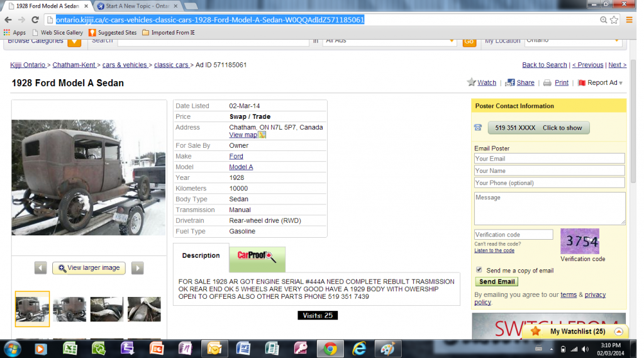The image size is (644, 358).
Task: Click into the Verification code field
Action: click(513, 235)
